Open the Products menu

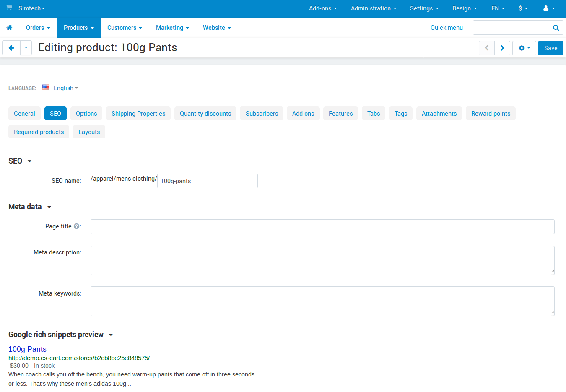pyautogui.click(x=79, y=28)
